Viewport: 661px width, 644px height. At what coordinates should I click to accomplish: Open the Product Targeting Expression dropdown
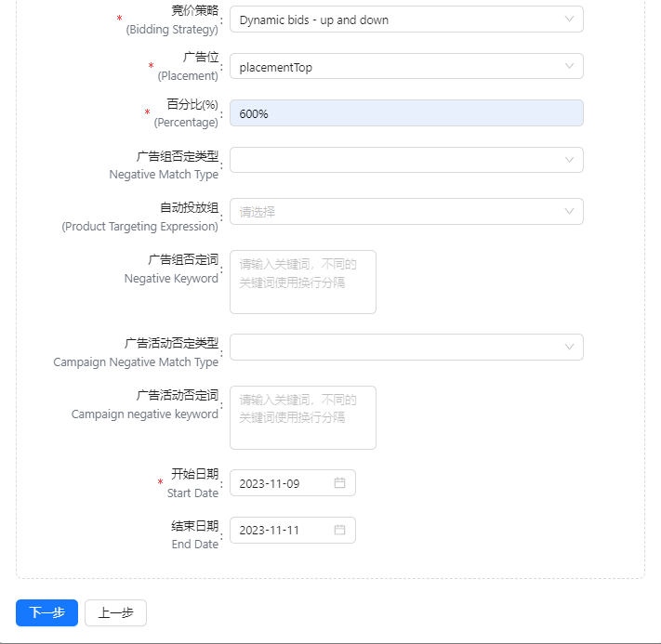point(406,212)
